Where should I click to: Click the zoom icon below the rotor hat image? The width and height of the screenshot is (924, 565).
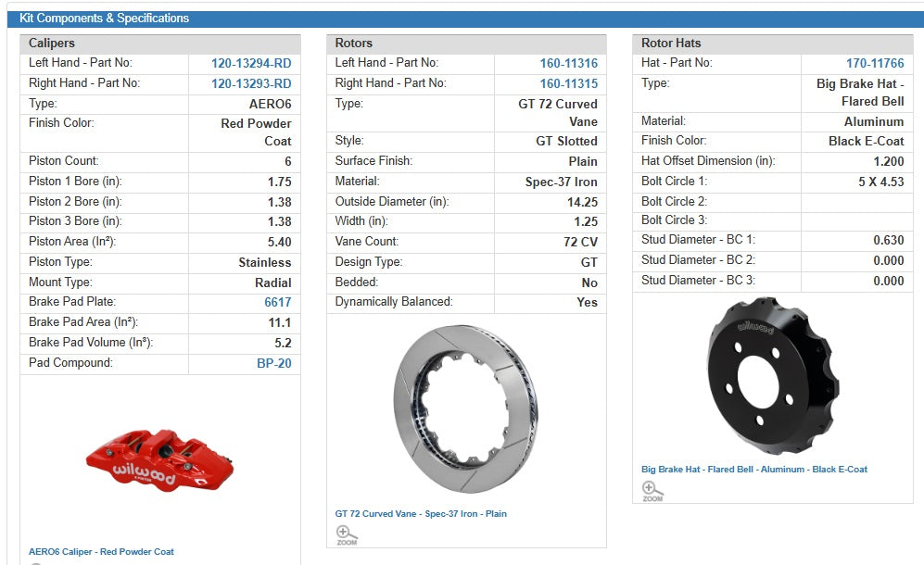652,490
